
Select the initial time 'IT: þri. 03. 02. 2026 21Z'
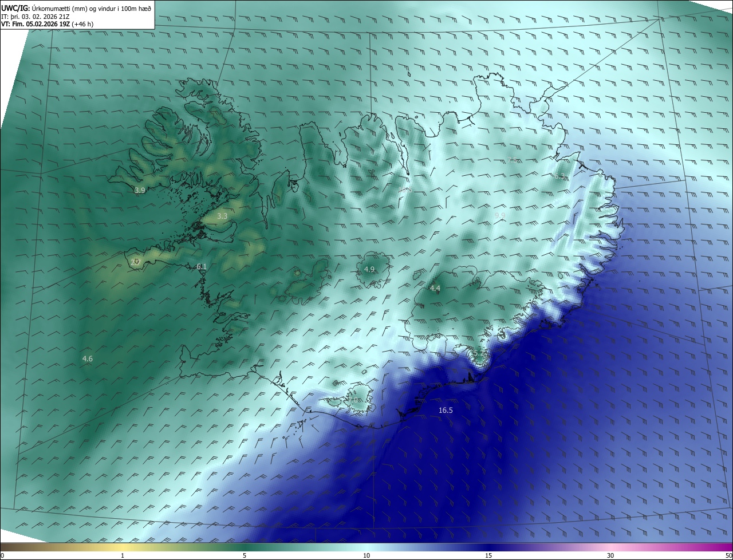coord(34,16)
